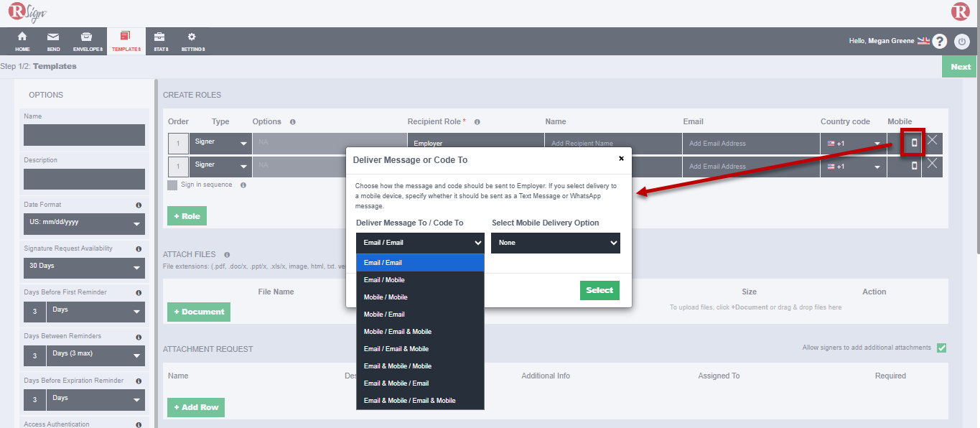This screenshot has height=428, width=980.
Task: Open Settings gear icon
Action: [x=192, y=37]
